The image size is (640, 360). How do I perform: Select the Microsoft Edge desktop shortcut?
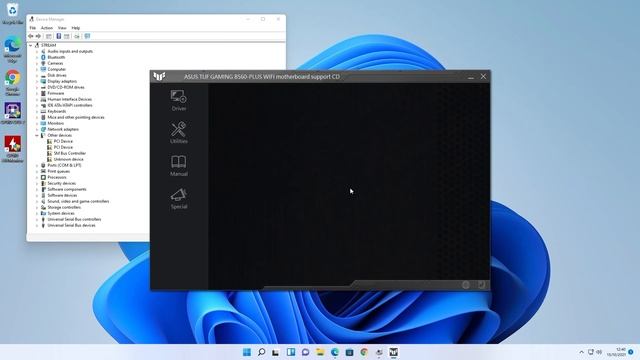click(13, 49)
